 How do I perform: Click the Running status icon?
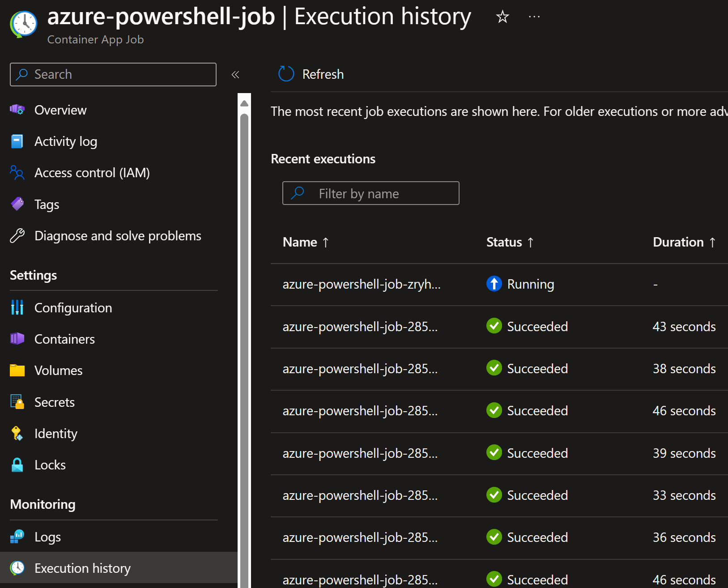tap(494, 284)
